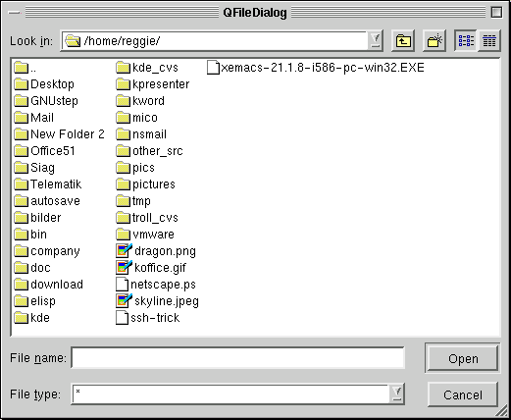The width and height of the screenshot is (511, 420).
Task: Switch to list view mode
Action: (x=466, y=41)
